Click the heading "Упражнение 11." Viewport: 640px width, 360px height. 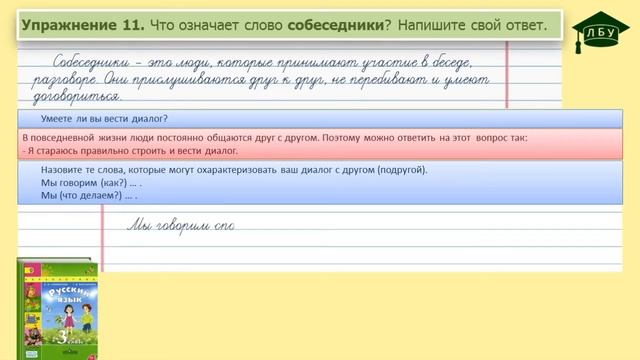tap(83, 25)
